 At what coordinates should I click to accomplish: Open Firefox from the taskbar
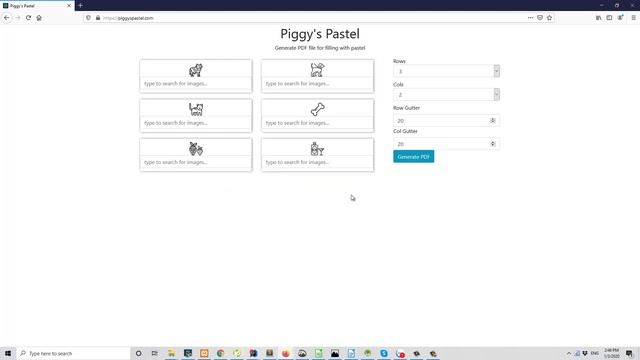(x=286, y=353)
